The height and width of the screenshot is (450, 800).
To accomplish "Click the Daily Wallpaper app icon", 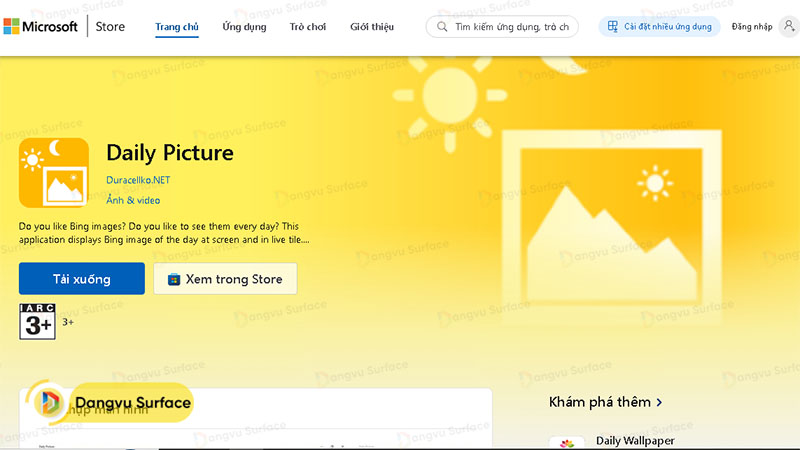I will [566, 443].
